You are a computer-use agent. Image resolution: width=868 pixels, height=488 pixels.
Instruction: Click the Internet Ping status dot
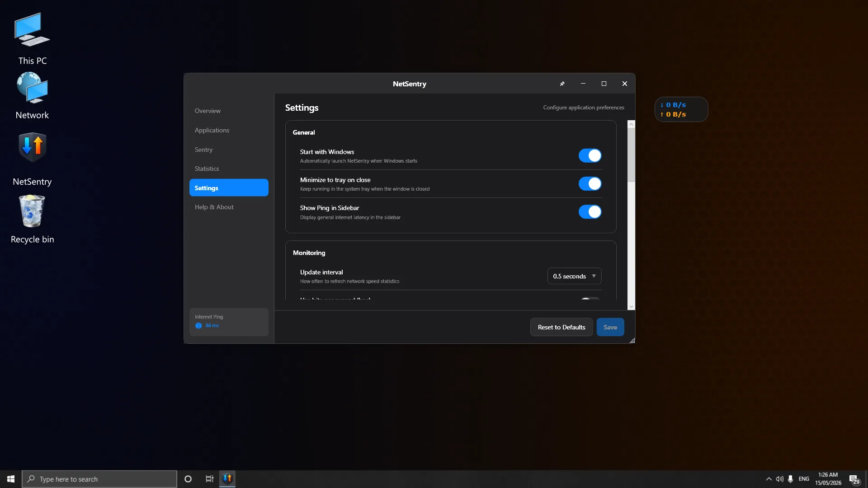198,326
